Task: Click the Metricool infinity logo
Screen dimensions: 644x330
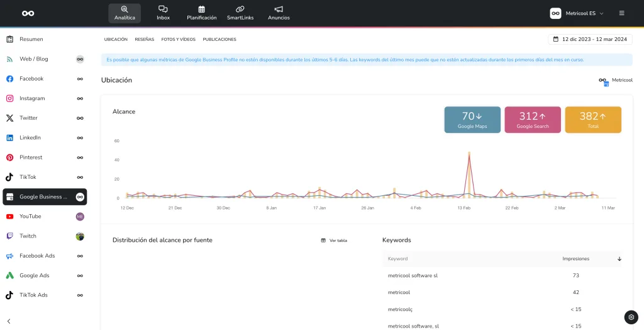Action: click(x=28, y=14)
